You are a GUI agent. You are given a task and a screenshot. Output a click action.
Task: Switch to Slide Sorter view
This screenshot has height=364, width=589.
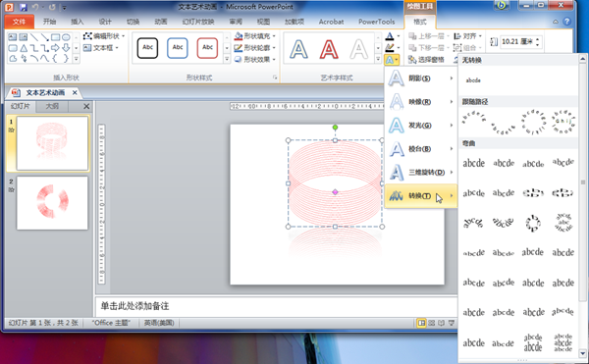[432, 323]
